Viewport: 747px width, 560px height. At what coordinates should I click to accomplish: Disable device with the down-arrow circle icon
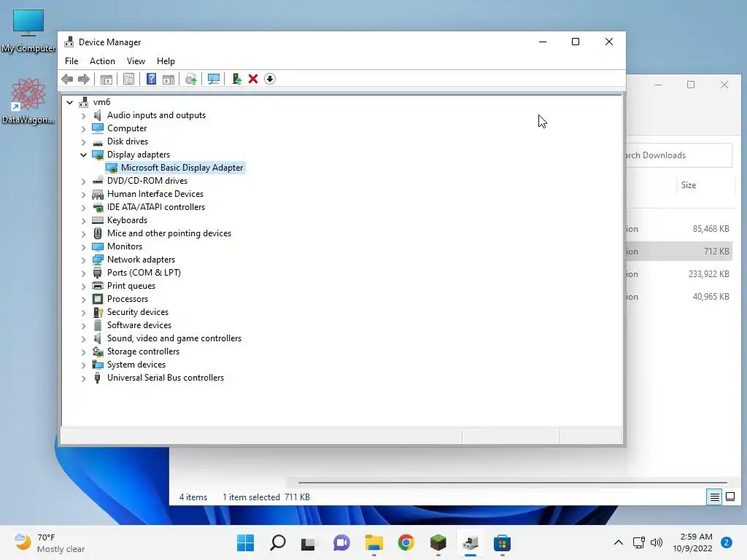click(x=270, y=79)
